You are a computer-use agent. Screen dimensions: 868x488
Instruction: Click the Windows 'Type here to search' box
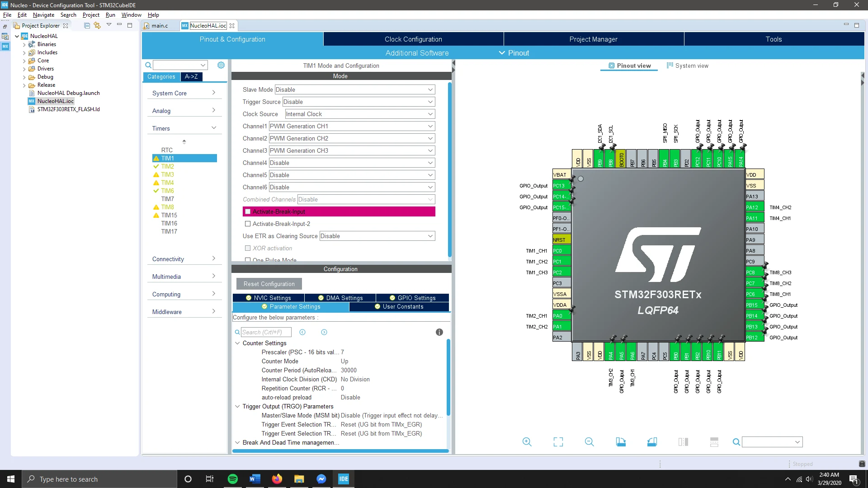[99, 479]
